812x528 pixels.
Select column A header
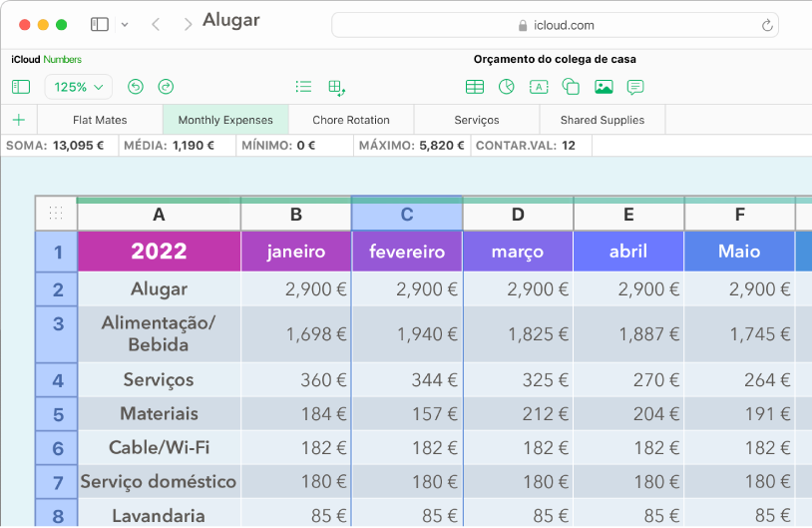[x=159, y=215]
